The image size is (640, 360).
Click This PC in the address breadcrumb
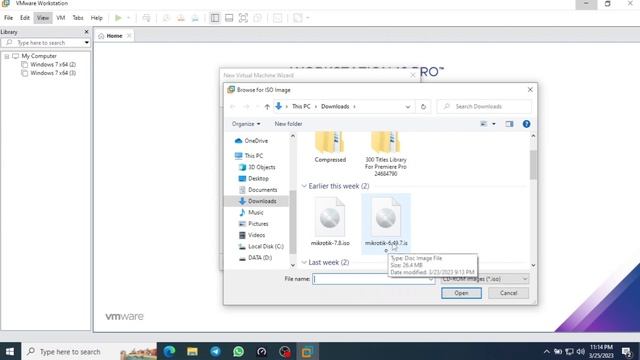301,107
